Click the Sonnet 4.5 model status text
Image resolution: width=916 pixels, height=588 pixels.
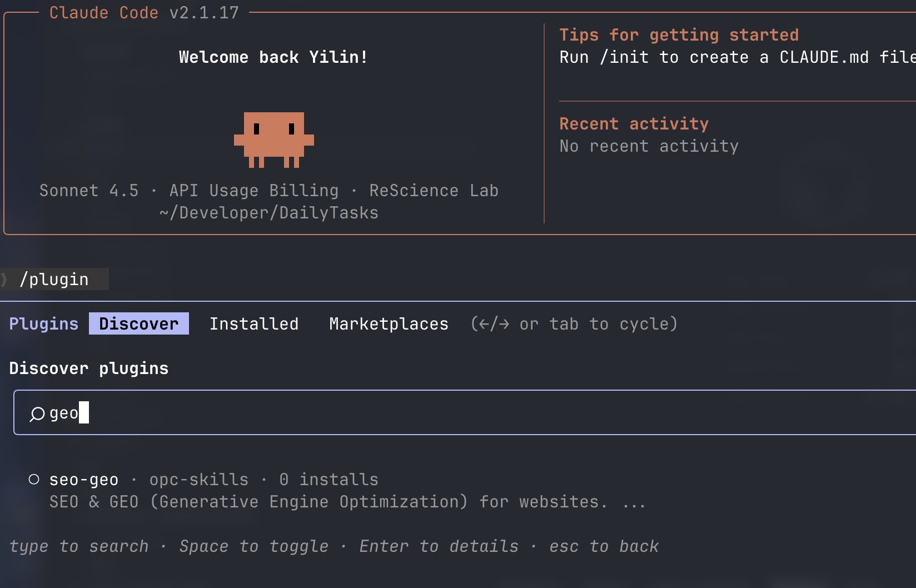pyautogui.click(x=88, y=190)
